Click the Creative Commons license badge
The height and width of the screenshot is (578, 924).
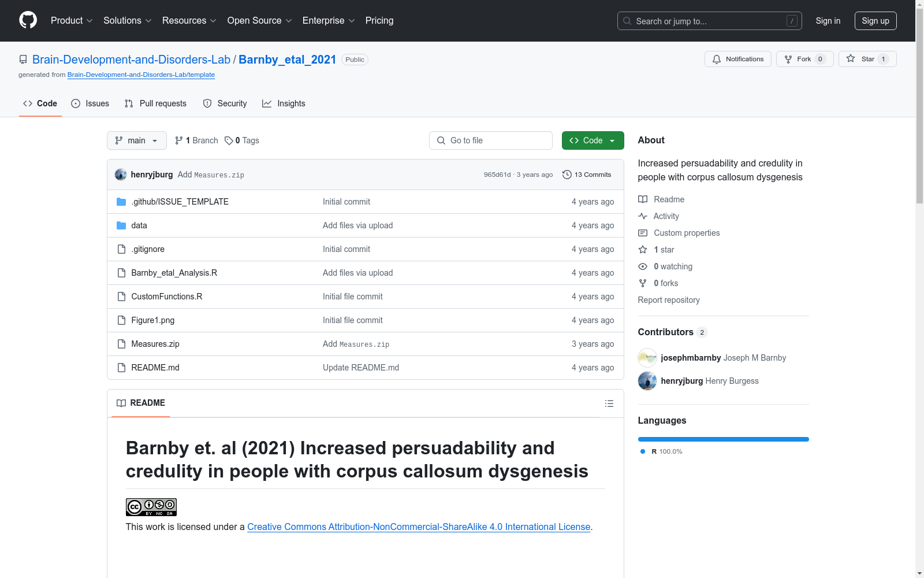pos(151,507)
